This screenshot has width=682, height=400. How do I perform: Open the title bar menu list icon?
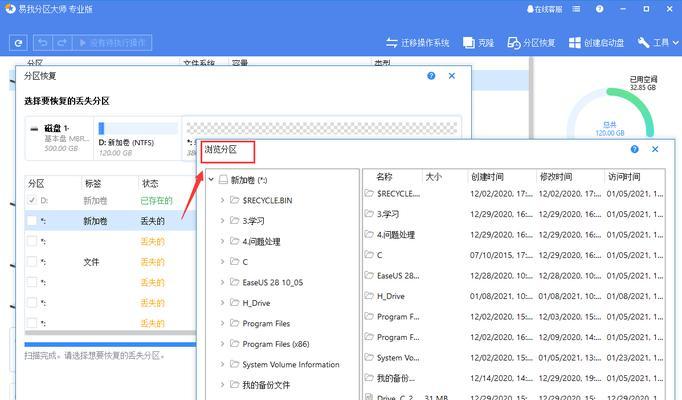[x=576, y=9]
